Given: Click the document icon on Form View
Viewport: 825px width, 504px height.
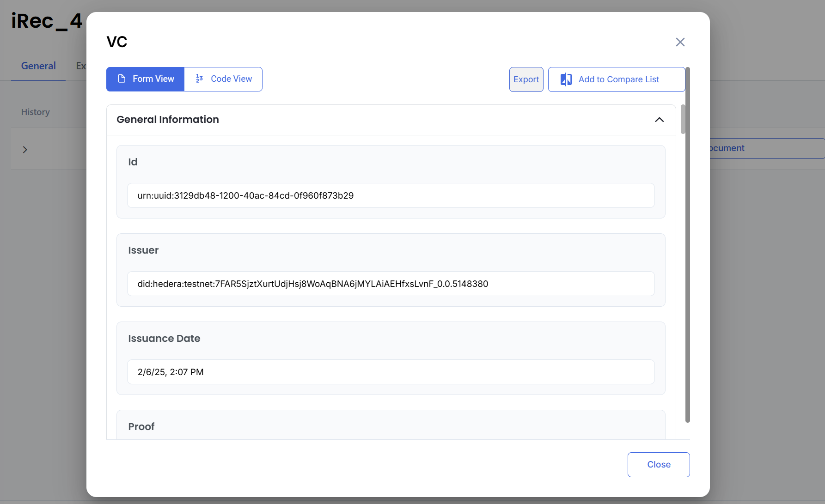Looking at the screenshot, I should pos(122,79).
